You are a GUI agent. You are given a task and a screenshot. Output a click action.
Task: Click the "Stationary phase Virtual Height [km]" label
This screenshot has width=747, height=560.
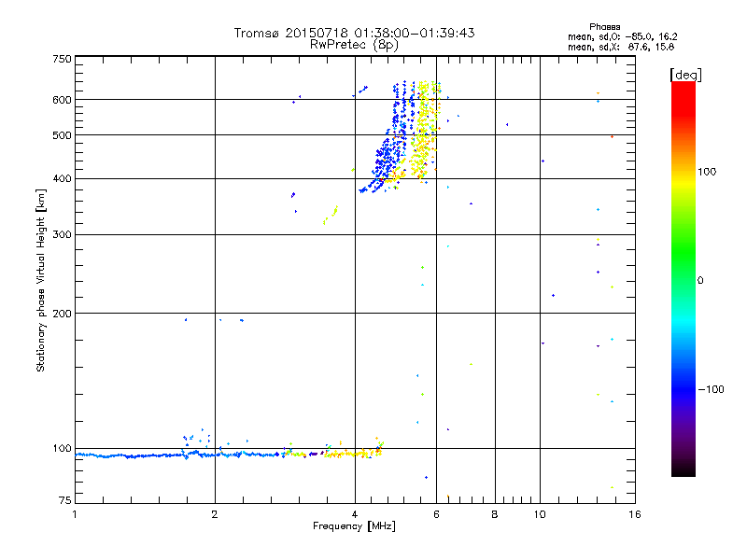(41, 281)
